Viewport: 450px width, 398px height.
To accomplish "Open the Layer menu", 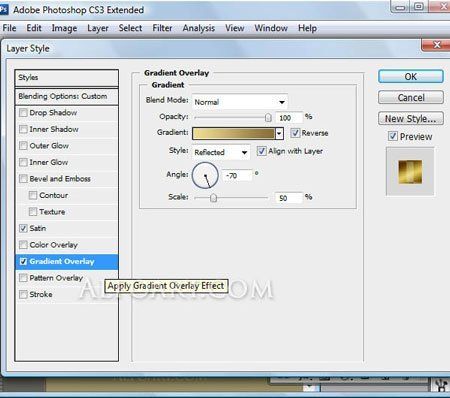I will pyautogui.click(x=98, y=28).
